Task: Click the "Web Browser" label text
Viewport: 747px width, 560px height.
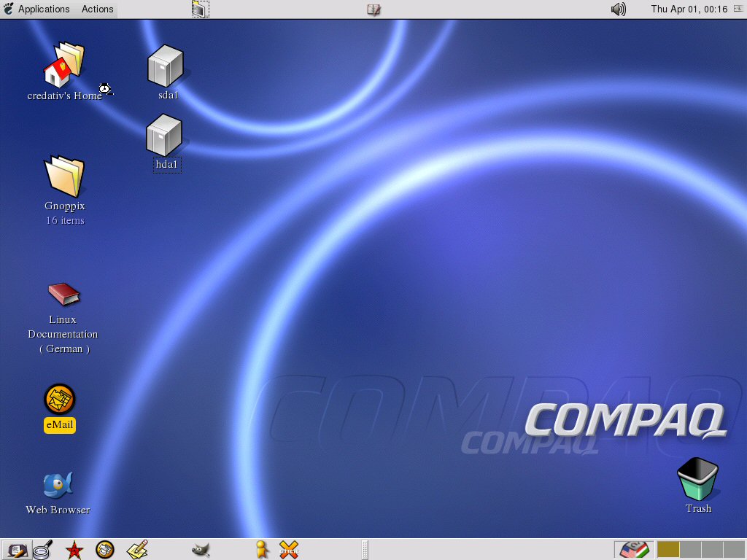Action: [x=58, y=510]
